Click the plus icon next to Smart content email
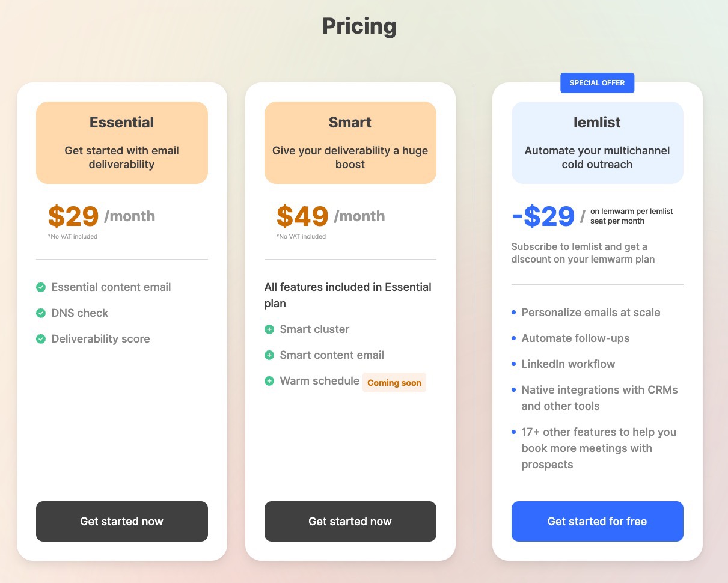728x583 pixels. (x=269, y=355)
